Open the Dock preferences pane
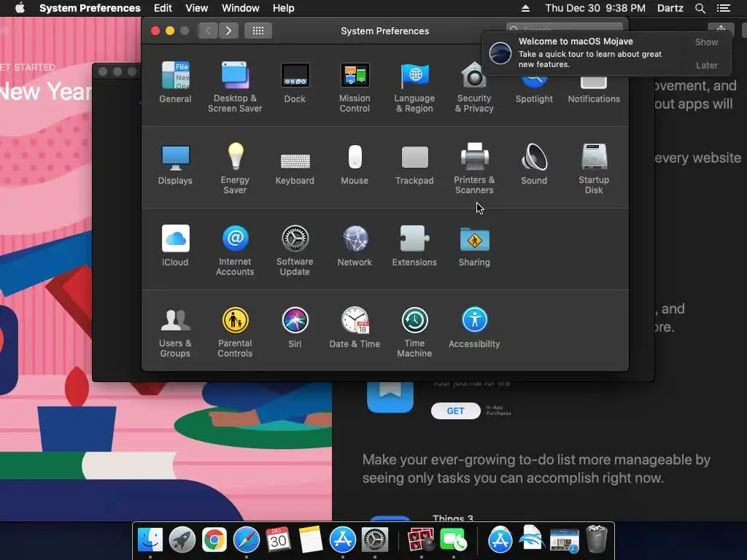747x560 pixels. click(295, 82)
